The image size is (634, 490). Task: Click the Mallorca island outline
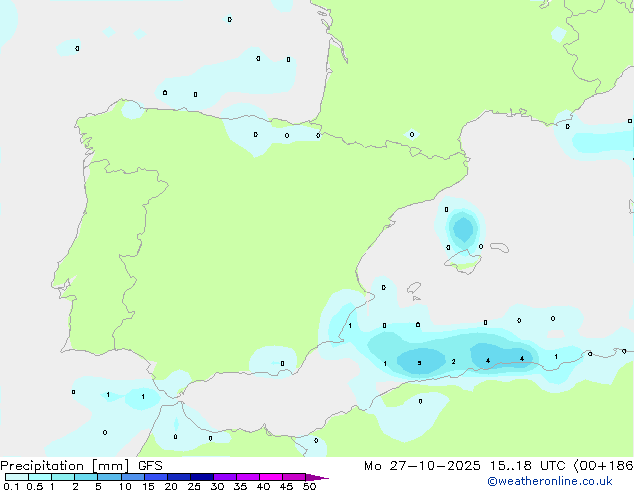click(x=463, y=262)
